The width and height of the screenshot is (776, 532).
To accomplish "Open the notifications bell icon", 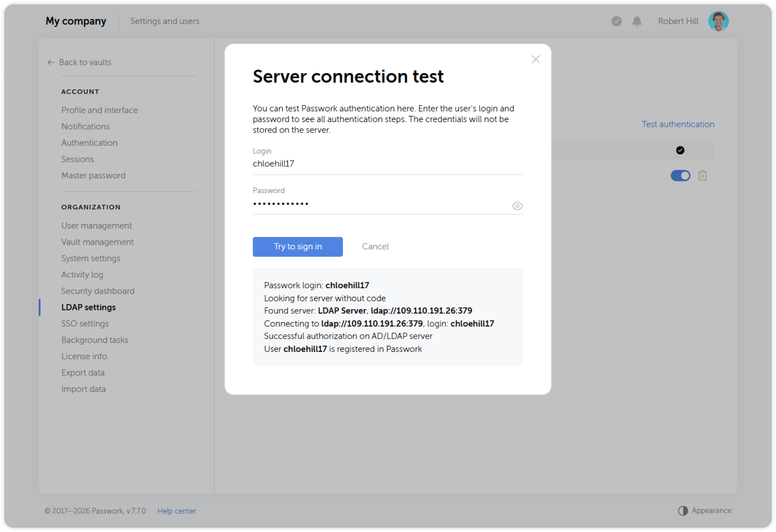I will coord(637,21).
